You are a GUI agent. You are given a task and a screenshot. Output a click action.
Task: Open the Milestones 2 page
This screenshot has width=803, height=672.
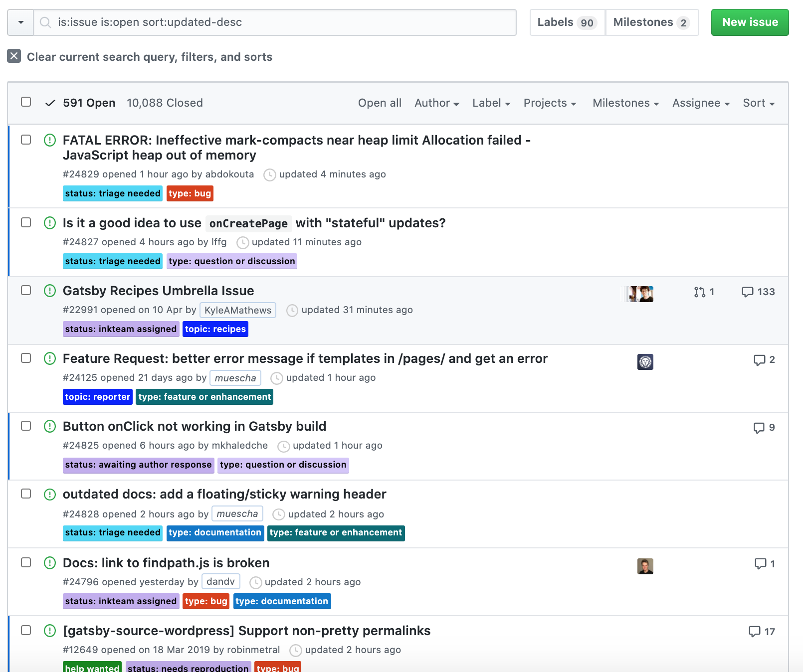click(x=652, y=22)
